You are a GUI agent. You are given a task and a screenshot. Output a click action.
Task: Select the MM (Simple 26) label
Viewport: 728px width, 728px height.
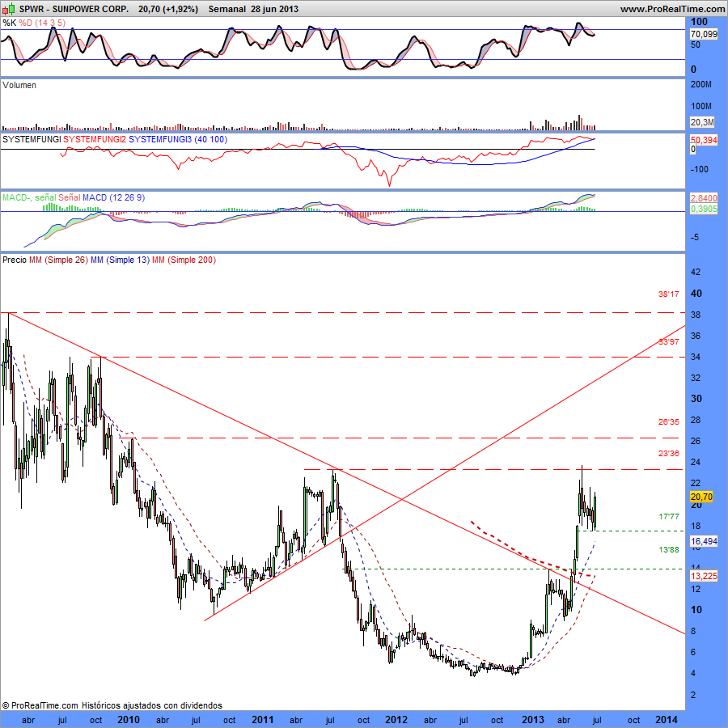click(58, 260)
